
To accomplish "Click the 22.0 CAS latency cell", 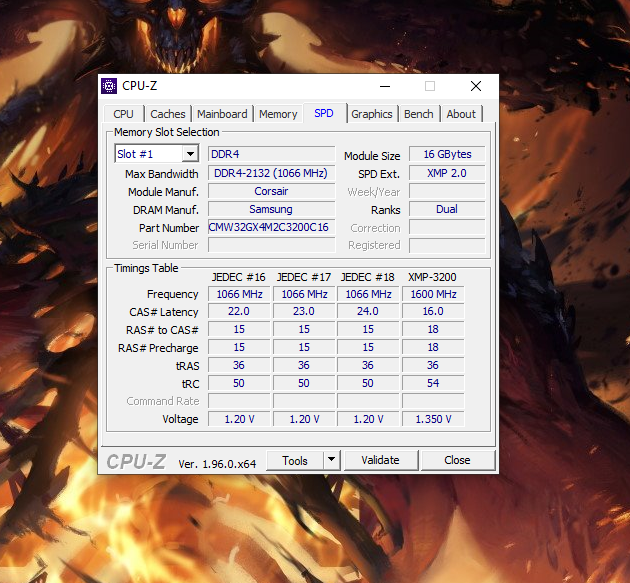I will (x=239, y=311).
